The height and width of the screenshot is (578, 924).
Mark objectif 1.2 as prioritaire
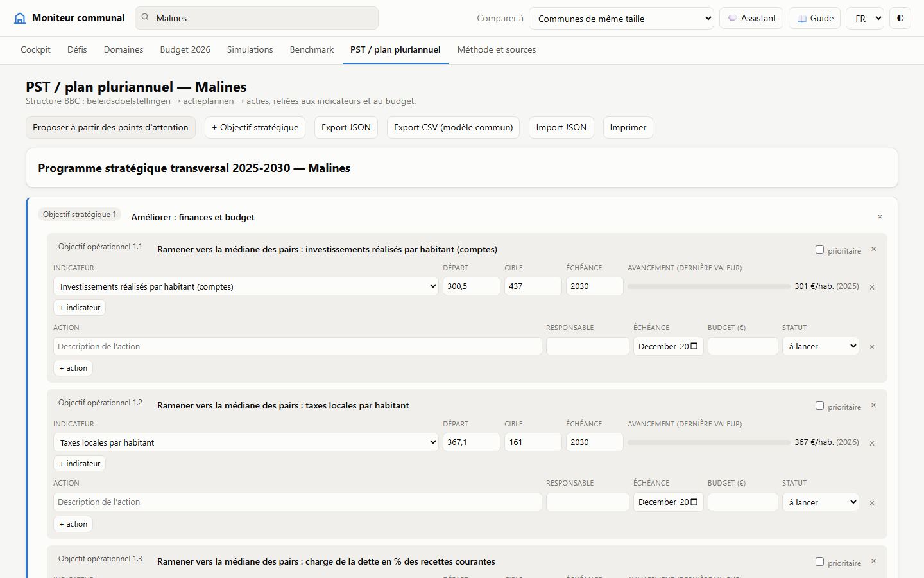click(x=819, y=406)
